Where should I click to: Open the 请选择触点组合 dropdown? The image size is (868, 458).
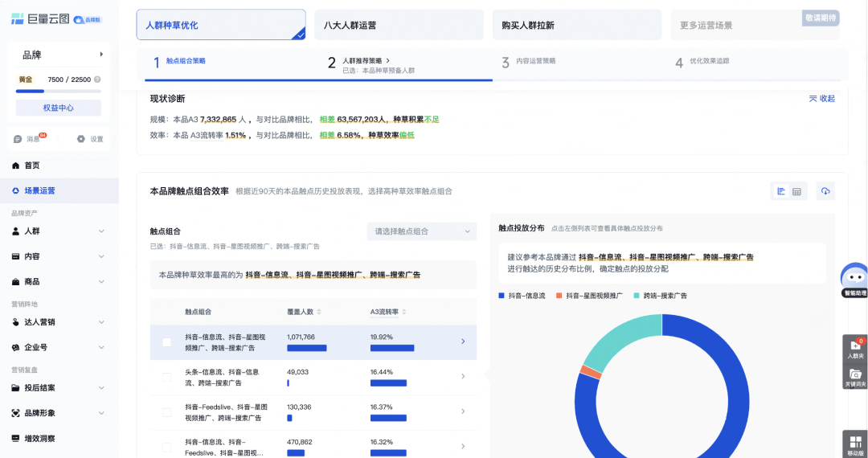coord(422,231)
